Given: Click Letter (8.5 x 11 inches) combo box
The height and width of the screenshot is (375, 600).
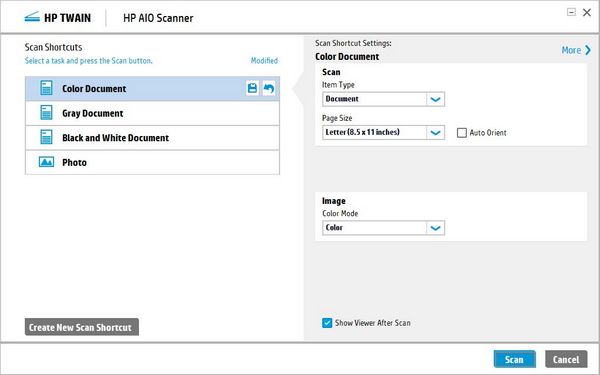Looking at the screenshot, I should coord(383,133).
